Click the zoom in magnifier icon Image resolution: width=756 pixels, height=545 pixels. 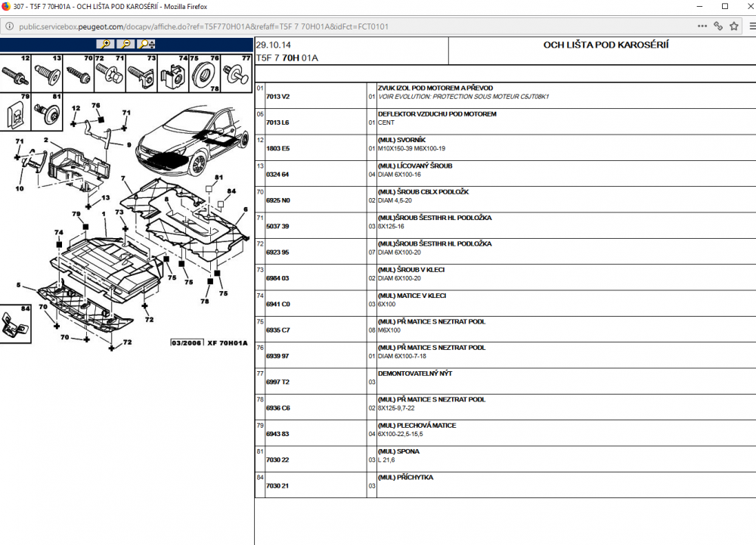105,45
